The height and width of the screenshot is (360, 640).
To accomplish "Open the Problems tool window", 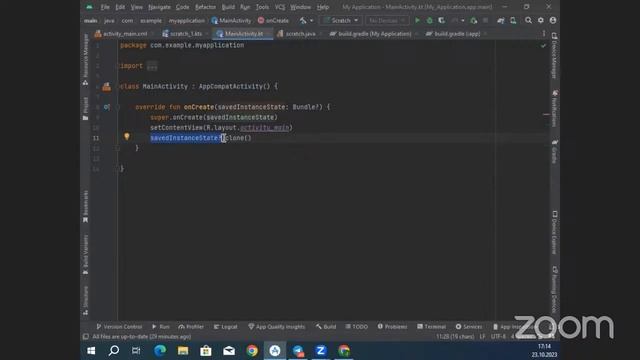I will pyautogui.click(x=392, y=327).
